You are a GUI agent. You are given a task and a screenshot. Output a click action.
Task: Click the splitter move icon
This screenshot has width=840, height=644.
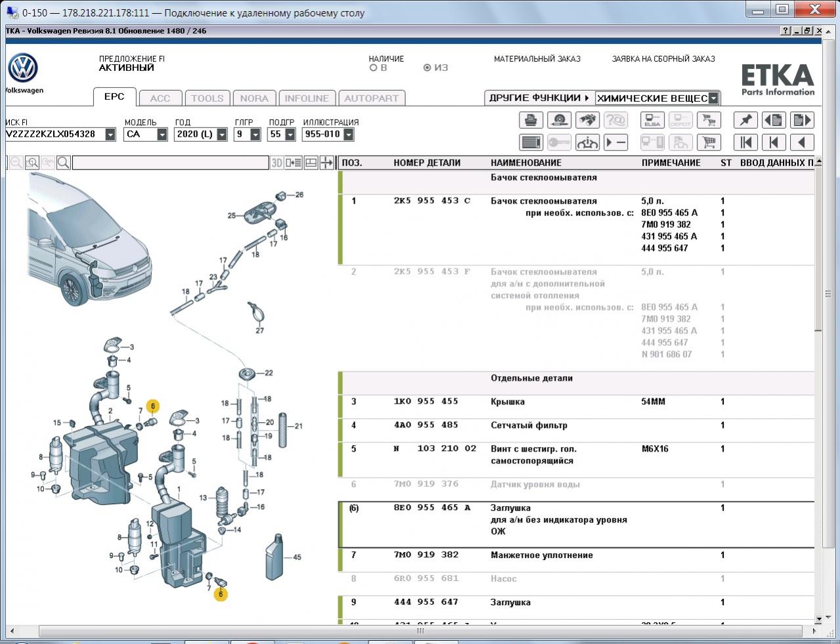[x=327, y=163]
